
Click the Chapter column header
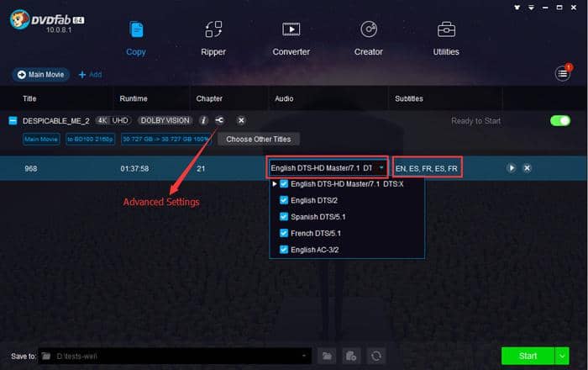coord(209,98)
